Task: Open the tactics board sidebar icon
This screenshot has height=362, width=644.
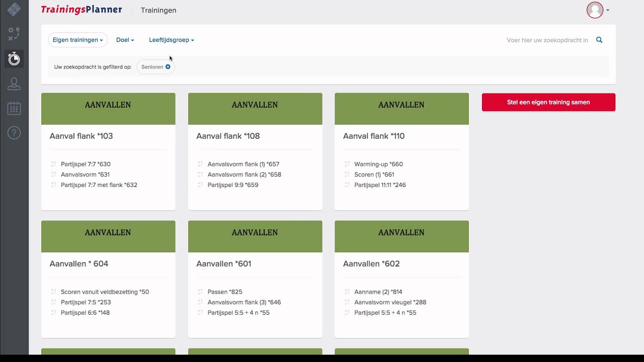Action: point(14,34)
